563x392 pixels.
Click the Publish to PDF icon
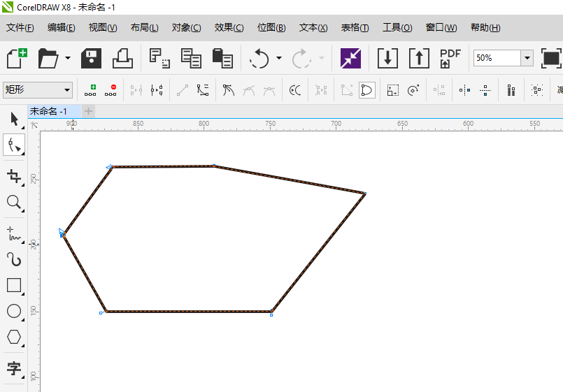(x=450, y=58)
